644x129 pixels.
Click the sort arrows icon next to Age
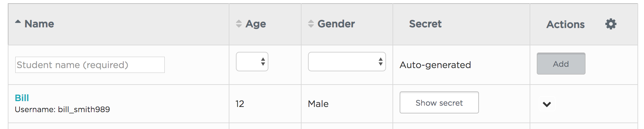239,24
